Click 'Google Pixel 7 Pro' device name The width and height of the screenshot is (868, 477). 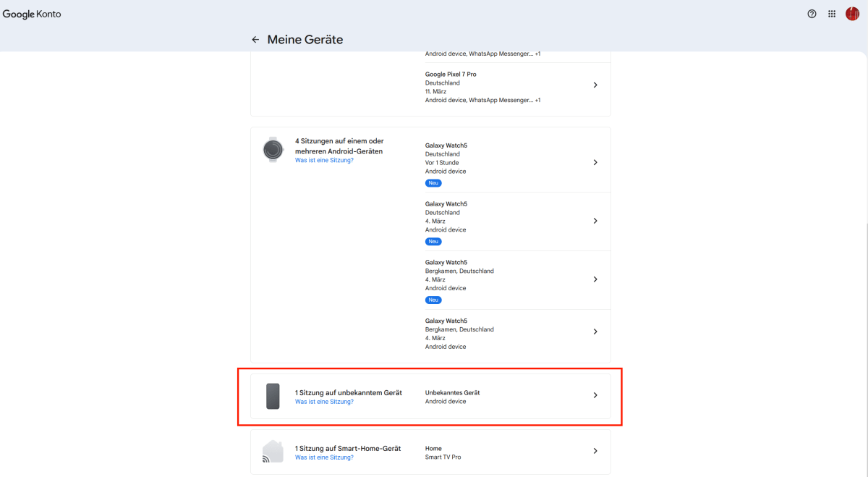[x=451, y=75]
